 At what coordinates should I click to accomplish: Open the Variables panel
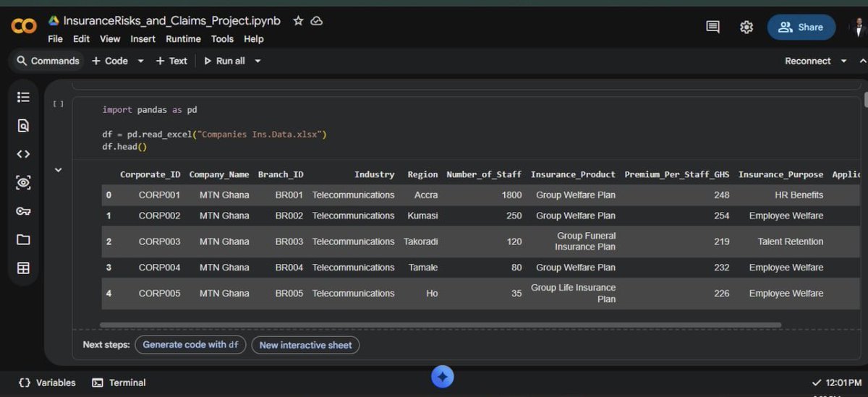click(x=47, y=383)
